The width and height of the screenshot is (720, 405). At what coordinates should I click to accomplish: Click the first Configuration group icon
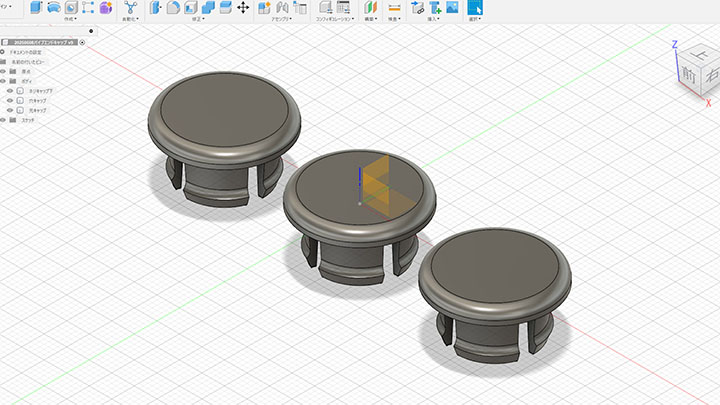[x=326, y=7]
